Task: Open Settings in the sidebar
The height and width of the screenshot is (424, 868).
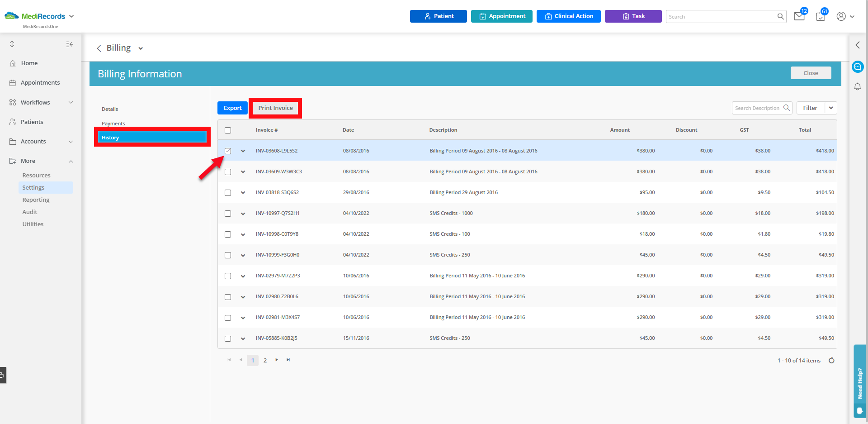Action: (x=46, y=188)
